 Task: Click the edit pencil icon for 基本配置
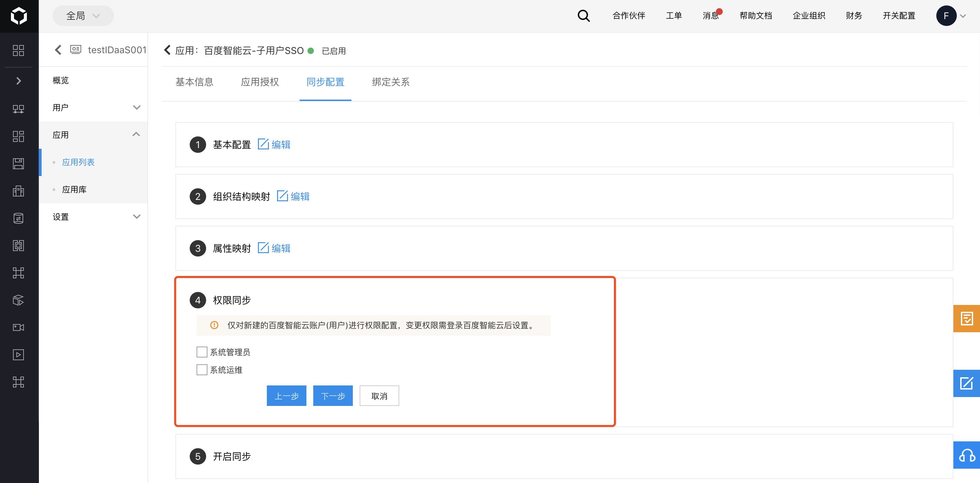tap(263, 144)
